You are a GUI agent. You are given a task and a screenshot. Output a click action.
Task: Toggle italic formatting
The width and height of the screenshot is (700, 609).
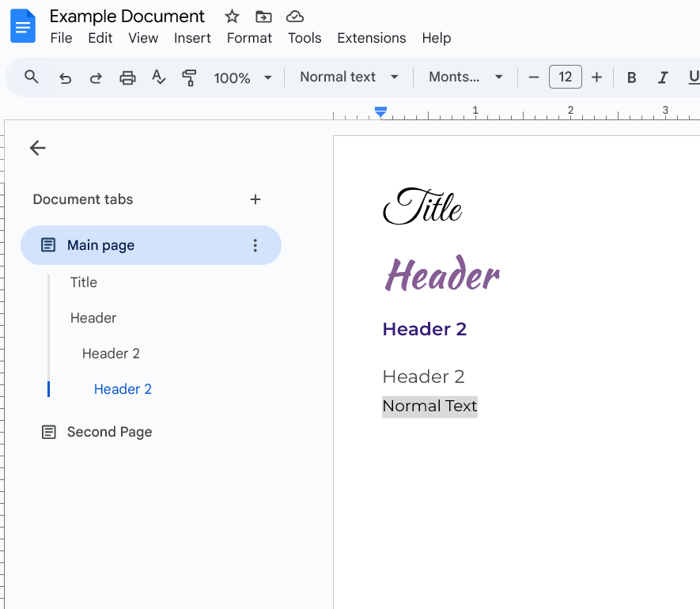click(x=663, y=78)
